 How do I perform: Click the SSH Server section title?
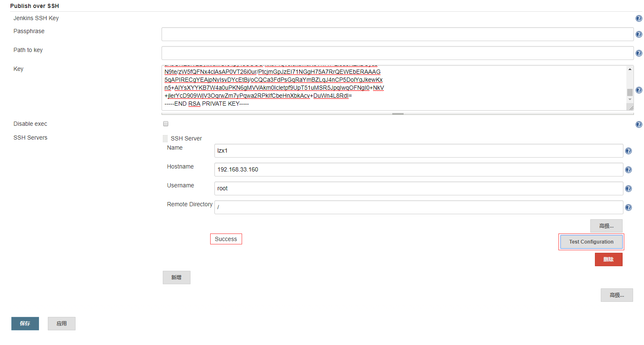click(186, 138)
